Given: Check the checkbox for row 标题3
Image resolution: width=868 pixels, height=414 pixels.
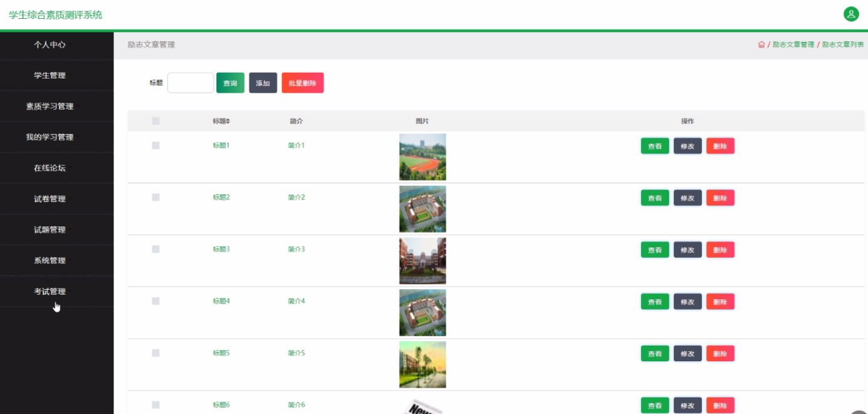Looking at the screenshot, I should [x=156, y=249].
